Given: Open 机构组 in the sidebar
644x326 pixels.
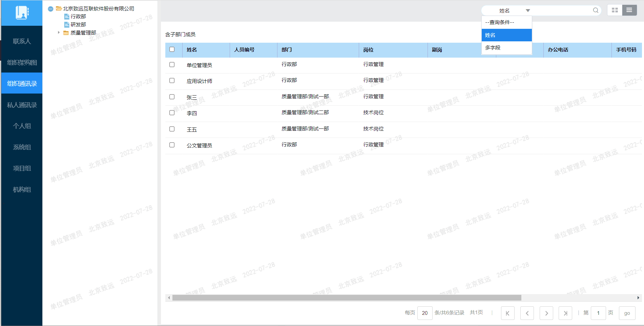Looking at the screenshot, I should coord(22,189).
